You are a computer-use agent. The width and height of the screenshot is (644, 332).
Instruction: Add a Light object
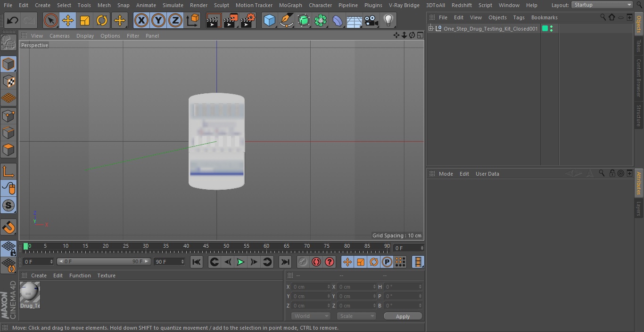(x=388, y=20)
